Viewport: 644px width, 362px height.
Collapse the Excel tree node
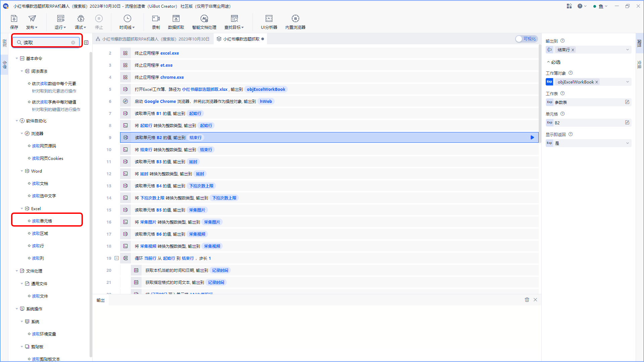(22, 208)
